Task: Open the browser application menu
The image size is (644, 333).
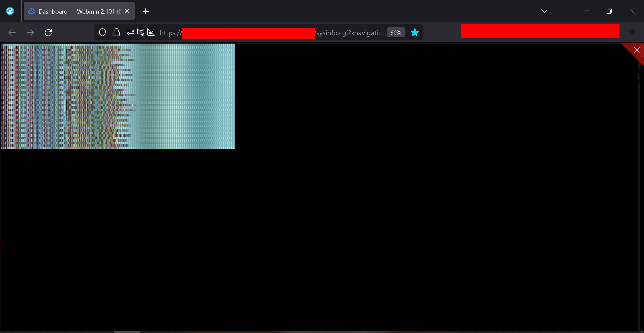Action: [631, 32]
